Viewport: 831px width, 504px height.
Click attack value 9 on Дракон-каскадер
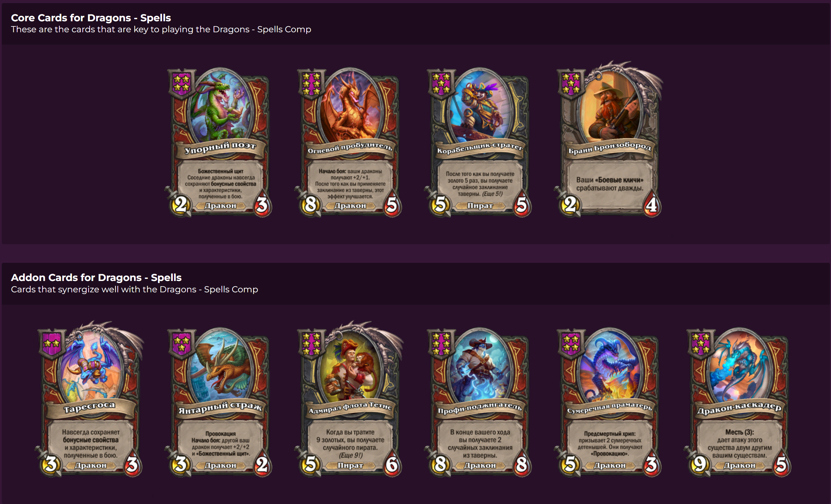click(x=699, y=464)
